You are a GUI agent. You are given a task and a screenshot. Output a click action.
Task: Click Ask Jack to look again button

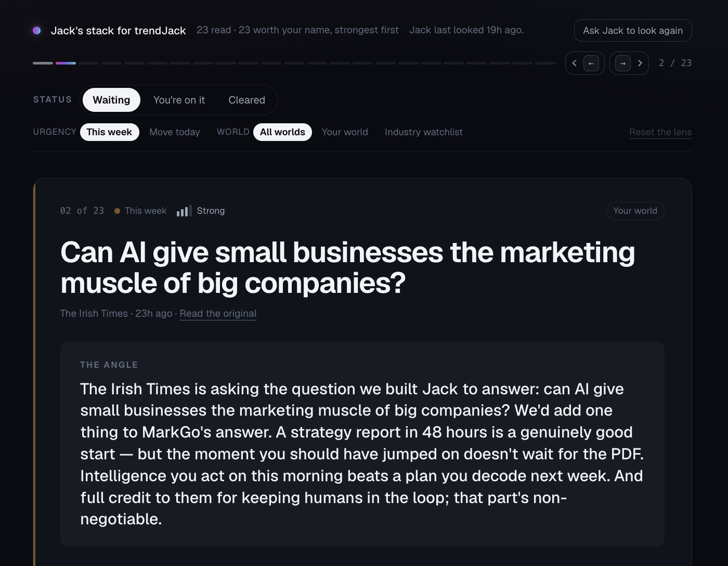pyautogui.click(x=633, y=31)
